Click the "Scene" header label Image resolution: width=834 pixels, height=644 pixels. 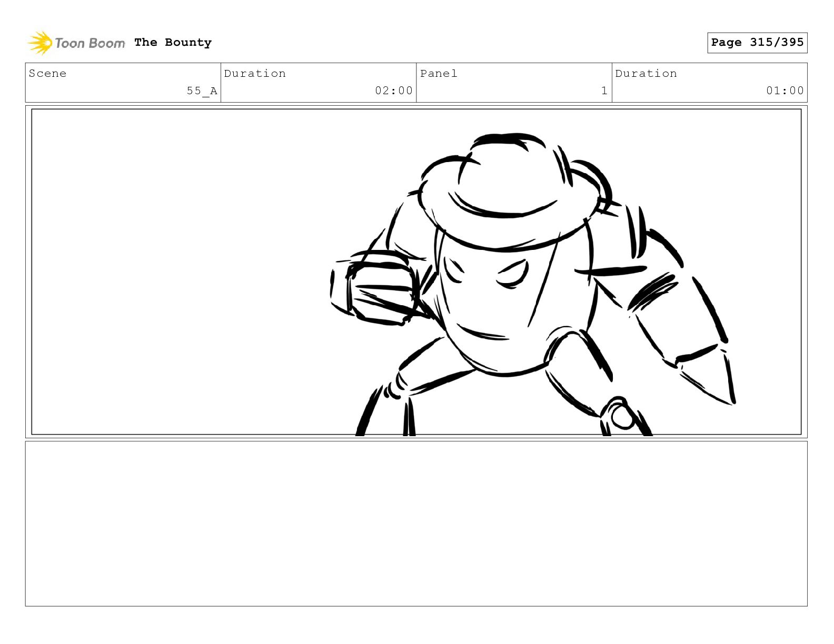coord(48,74)
